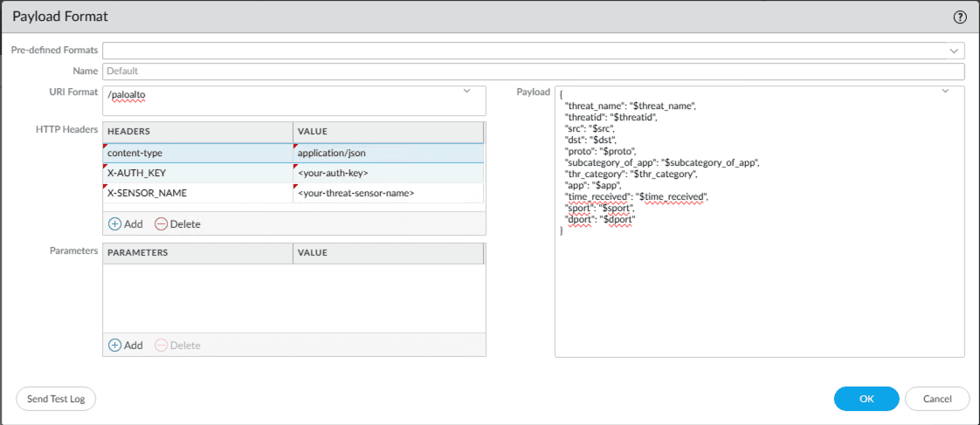Select the X-AUTH_KEY header cell

click(197, 173)
